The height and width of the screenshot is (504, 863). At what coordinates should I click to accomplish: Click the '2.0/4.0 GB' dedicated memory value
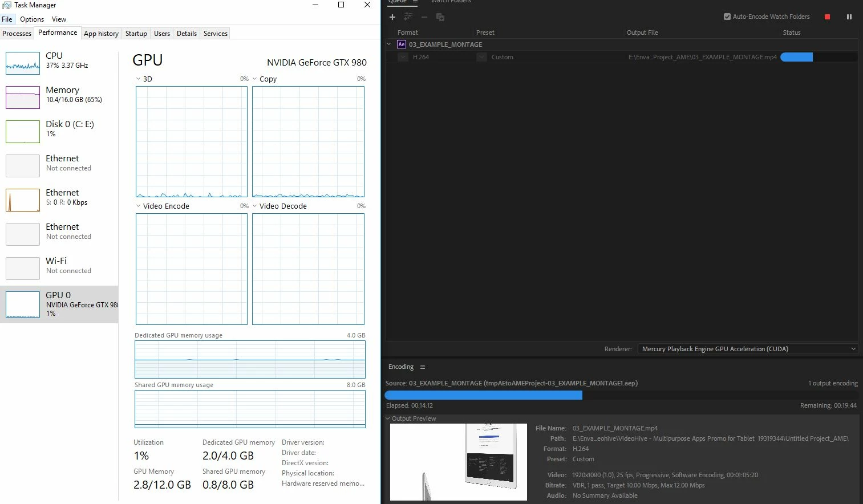click(x=228, y=456)
